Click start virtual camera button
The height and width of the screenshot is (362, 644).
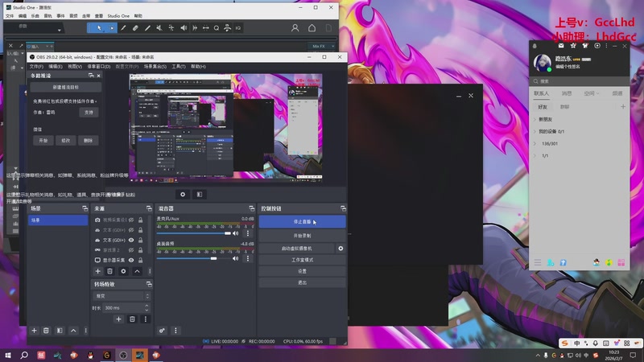coord(297,249)
